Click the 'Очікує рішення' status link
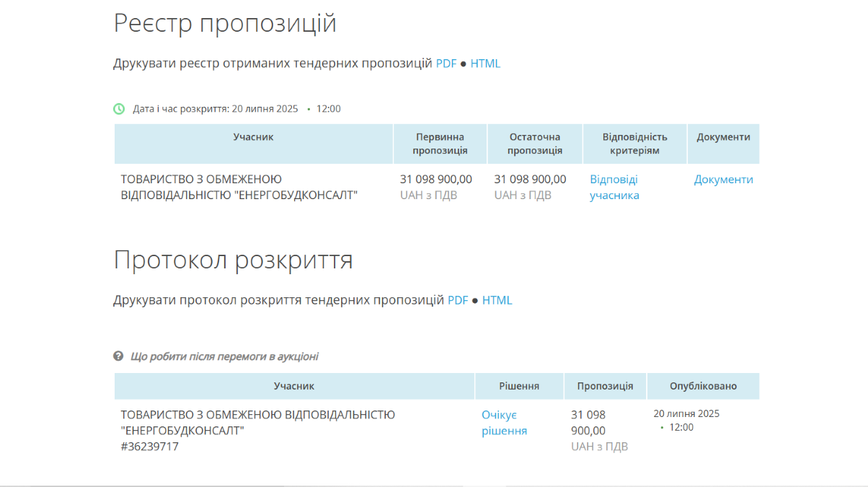The height and width of the screenshot is (487, 868). coord(504,423)
